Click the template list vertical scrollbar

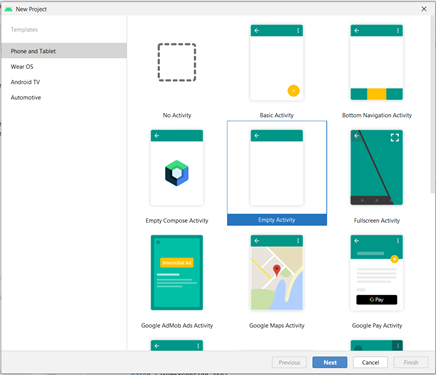433,104
